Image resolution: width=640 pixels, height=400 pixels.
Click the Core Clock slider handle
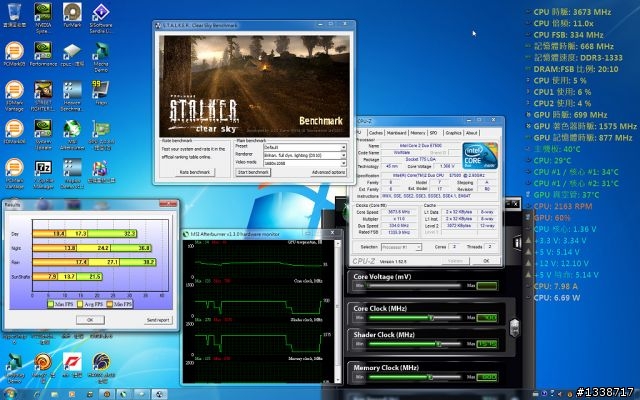point(431,317)
